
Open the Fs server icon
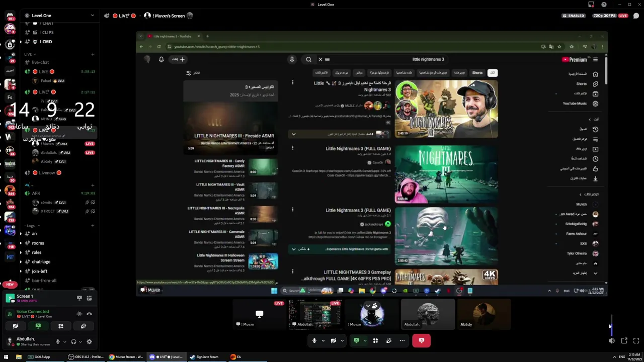[x=10, y=98]
